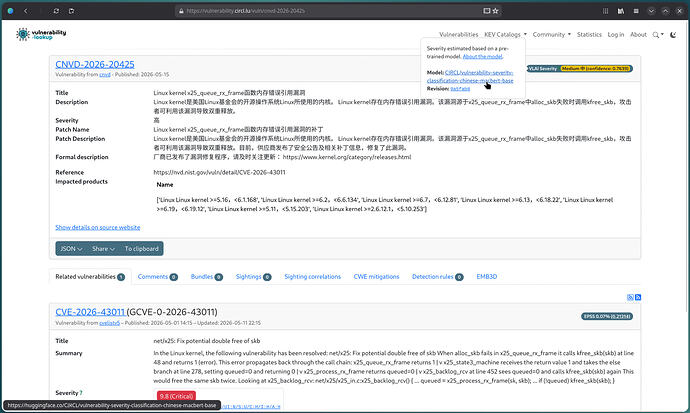Click the cvelistv5 source link

(x=110, y=323)
